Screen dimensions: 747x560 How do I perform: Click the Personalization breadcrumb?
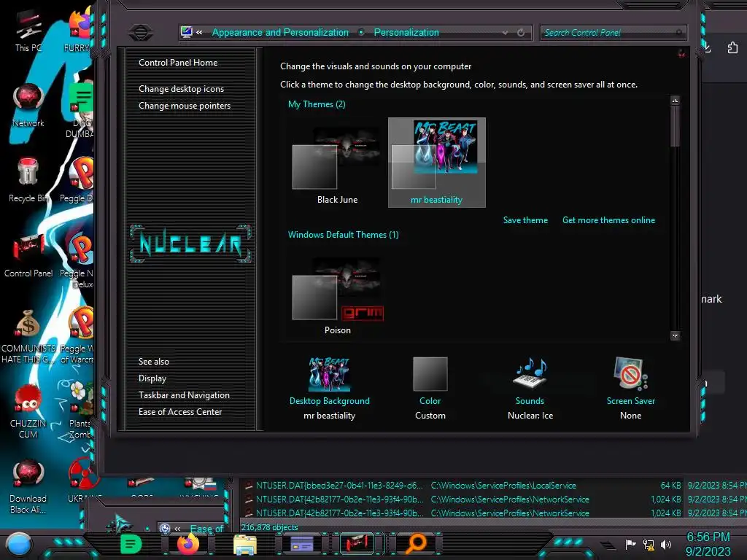(x=406, y=32)
